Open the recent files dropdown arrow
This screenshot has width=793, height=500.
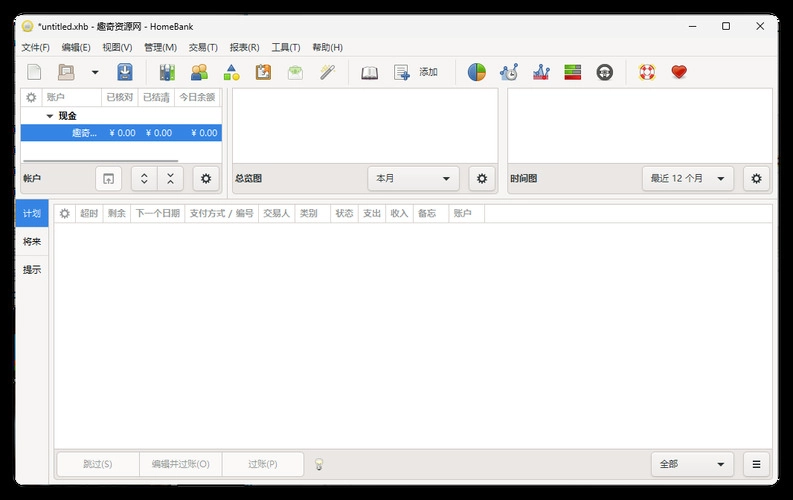(95, 72)
